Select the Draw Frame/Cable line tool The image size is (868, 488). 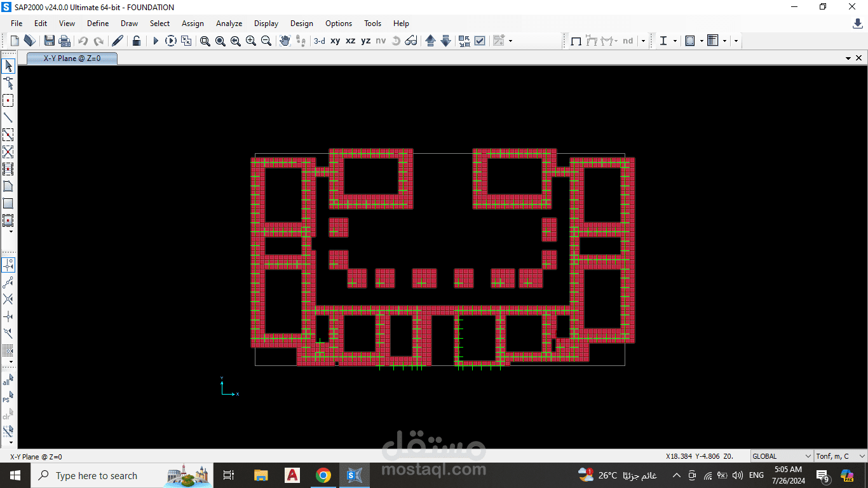coord(8,118)
